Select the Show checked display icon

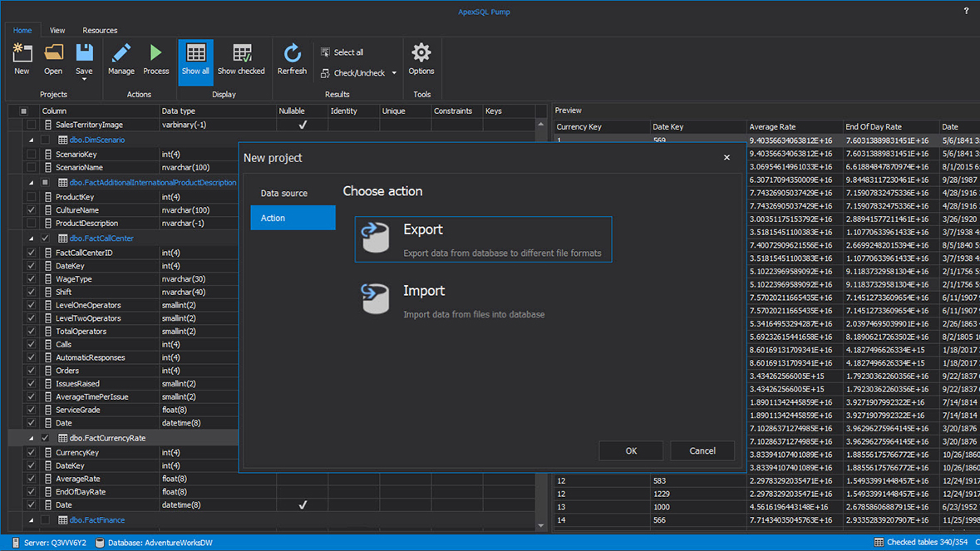coord(241,54)
